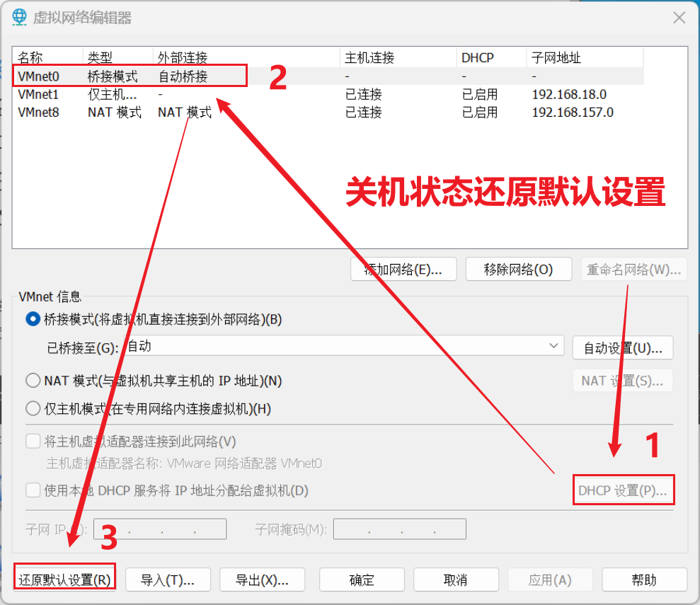Image resolution: width=700 pixels, height=605 pixels.
Task: Select the VMnet0 network row
Action: pos(328,76)
